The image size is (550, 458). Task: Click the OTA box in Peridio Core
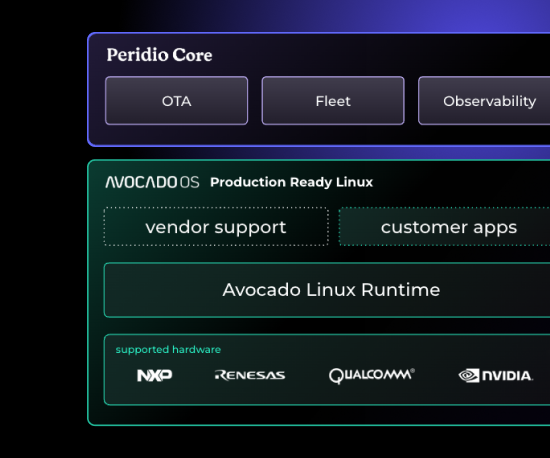pyautogui.click(x=176, y=101)
